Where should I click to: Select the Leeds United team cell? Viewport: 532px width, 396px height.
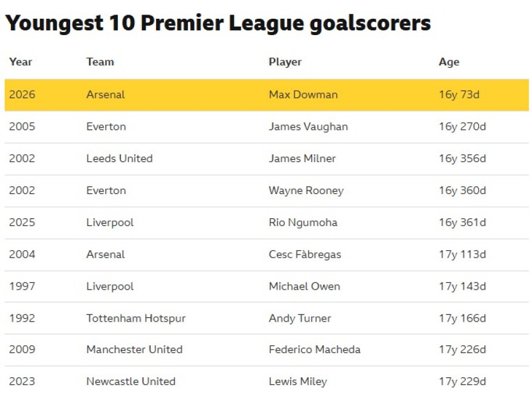[119, 158]
